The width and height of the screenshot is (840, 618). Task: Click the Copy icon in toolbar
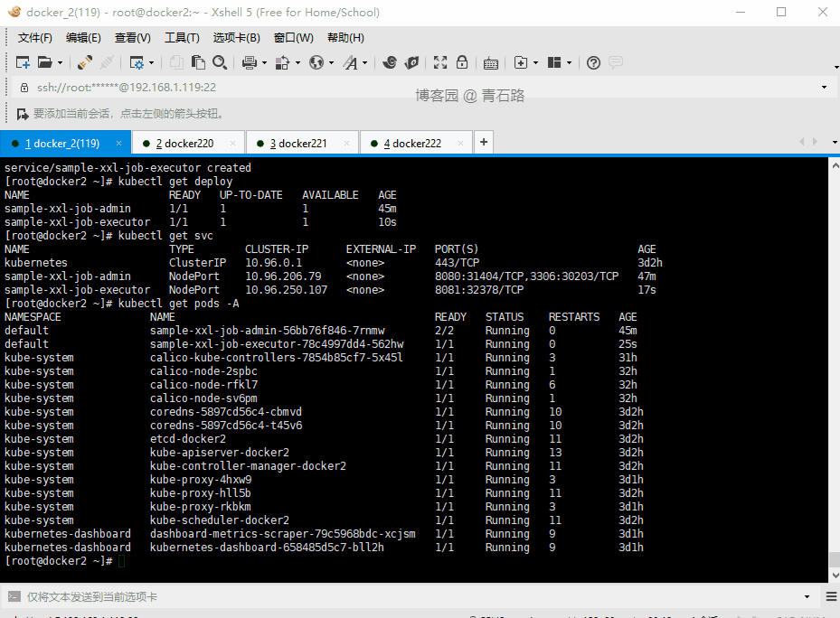click(175, 62)
